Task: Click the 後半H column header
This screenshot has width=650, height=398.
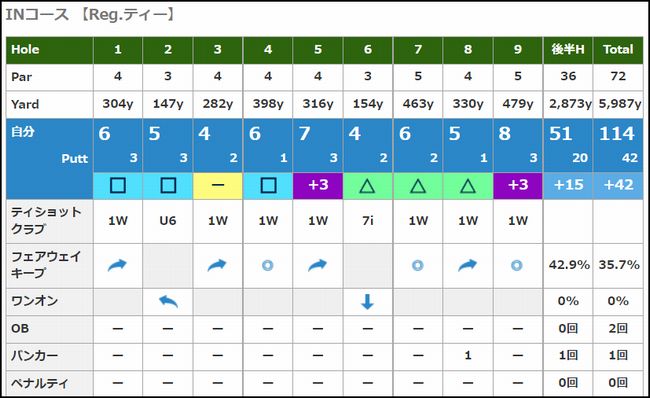Action: tap(568, 50)
